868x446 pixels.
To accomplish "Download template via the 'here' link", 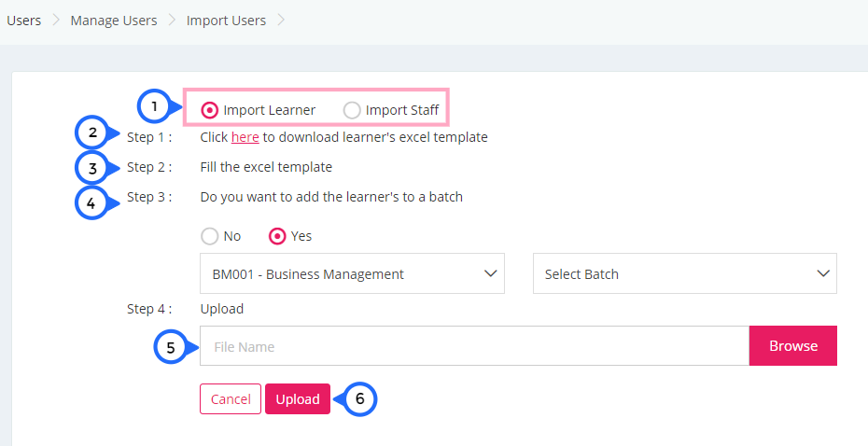I will pyautogui.click(x=245, y=137).
